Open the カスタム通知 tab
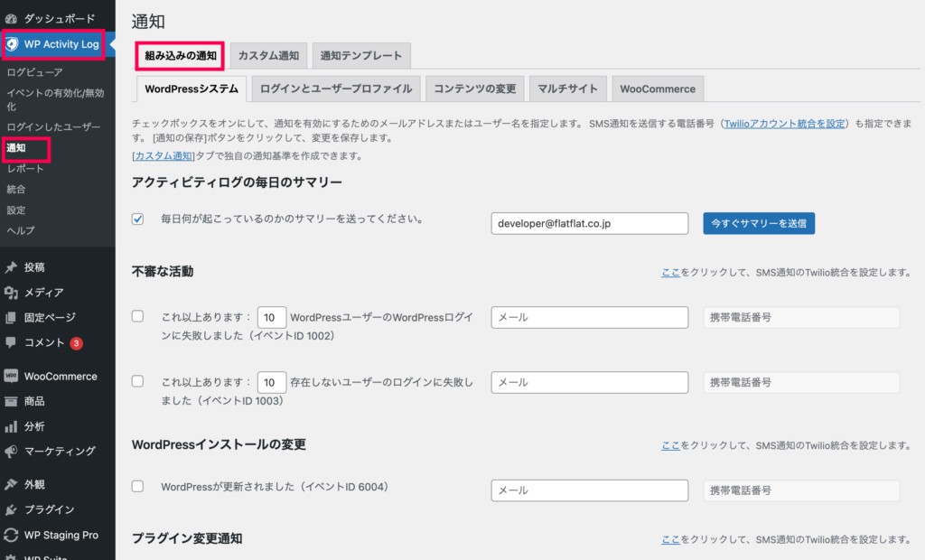925x560 pixels. click(268, 55)
